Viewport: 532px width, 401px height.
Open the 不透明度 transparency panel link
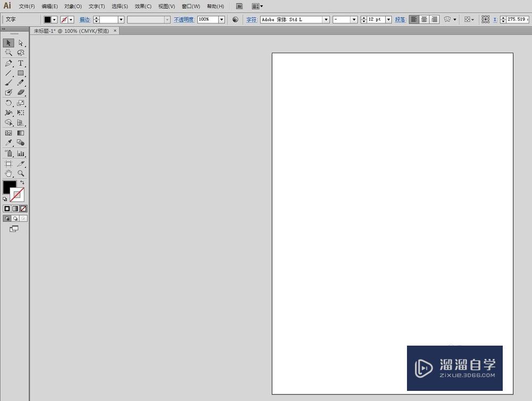coord(184,20)
